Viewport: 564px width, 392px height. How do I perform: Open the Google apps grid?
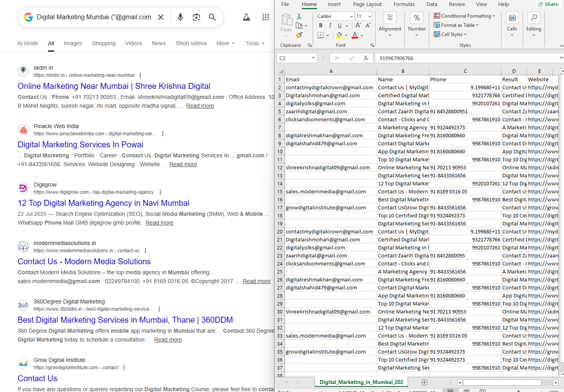(x=265, y=17)
